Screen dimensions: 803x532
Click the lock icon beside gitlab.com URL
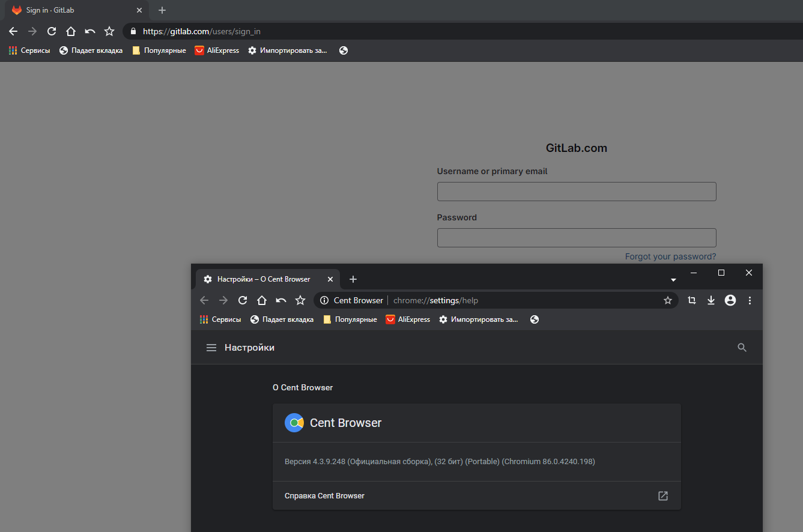point(133,31)
